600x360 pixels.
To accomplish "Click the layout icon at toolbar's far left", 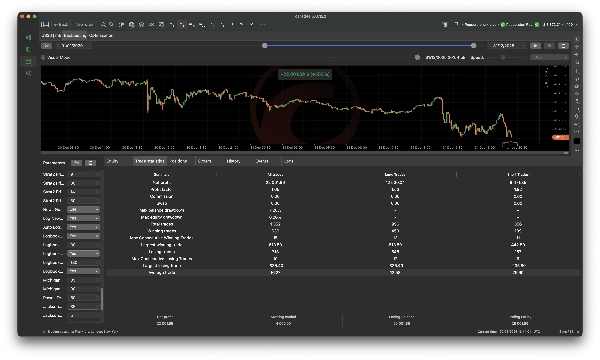I will point(45,24).
